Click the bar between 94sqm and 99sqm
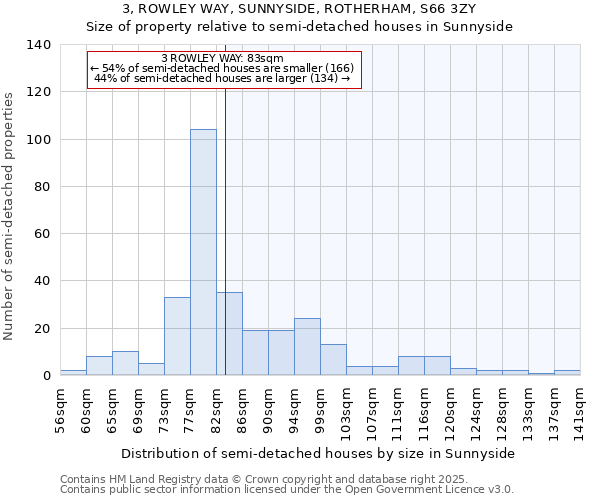This screenshot has height=500, width=600. [307, 347]
